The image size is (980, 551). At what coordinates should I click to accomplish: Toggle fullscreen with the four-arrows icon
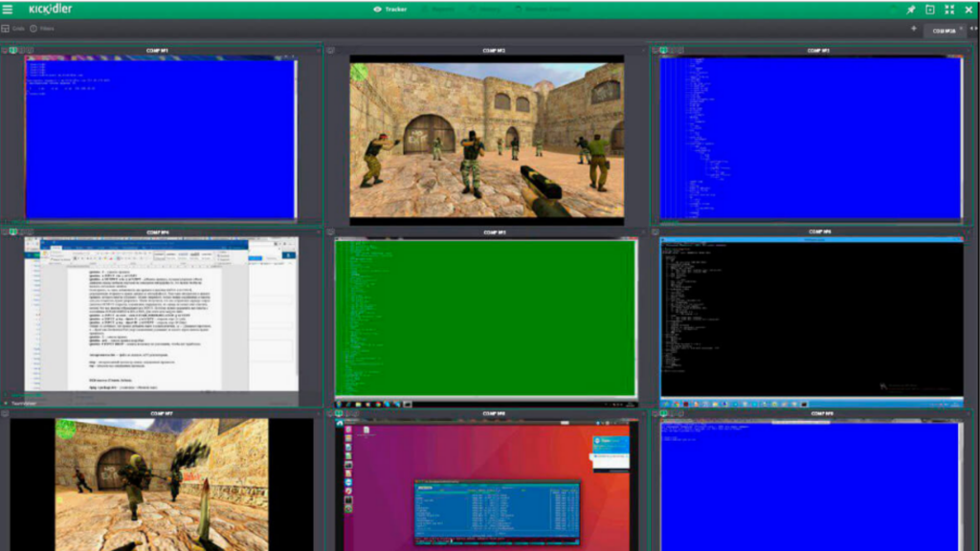pos(949,10)
